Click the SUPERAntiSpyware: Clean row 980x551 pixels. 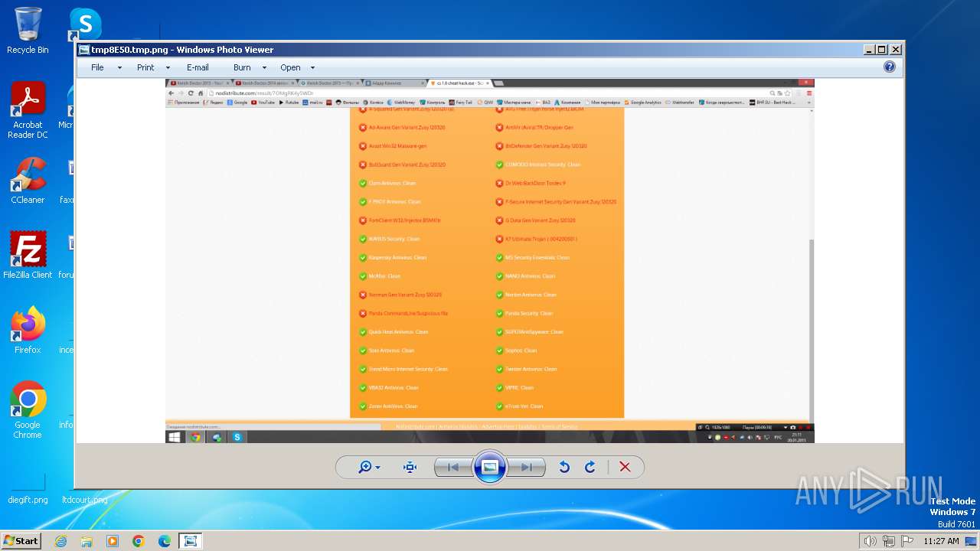[x=529, y=332]
